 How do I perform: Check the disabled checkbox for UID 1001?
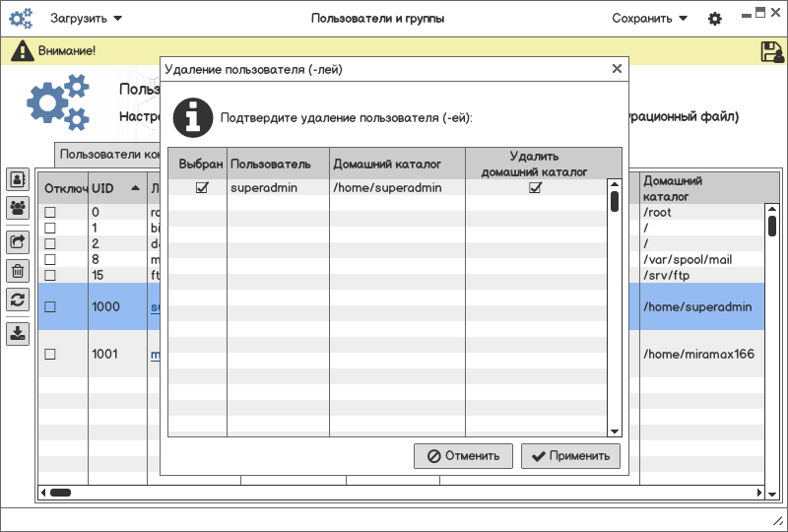(50, 355)
